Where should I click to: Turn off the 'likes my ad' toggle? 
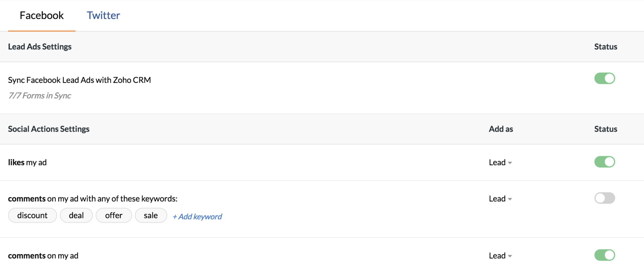pyautogui.click(x=604, y=162)
